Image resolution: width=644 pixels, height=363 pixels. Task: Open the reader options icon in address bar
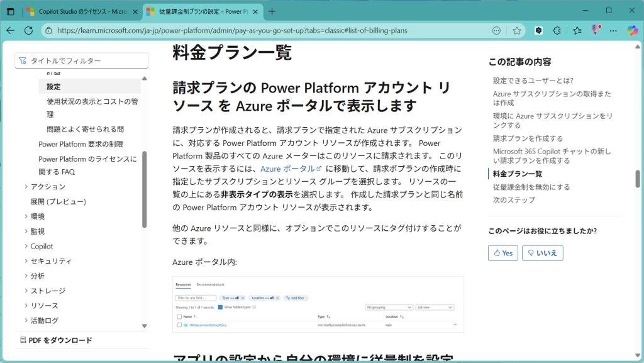497,30
